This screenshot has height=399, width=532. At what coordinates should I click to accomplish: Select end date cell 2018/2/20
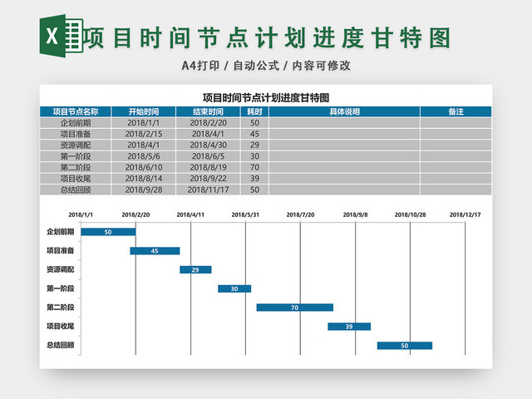tap(208, 123)
